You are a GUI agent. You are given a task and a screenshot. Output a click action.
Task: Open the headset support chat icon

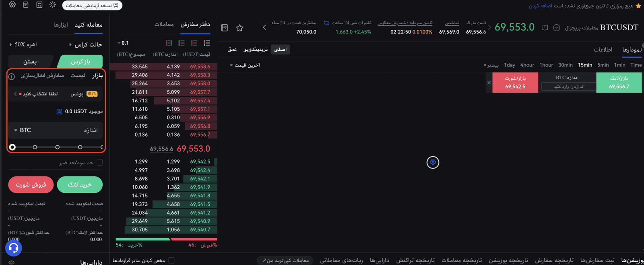coord(13,248)
